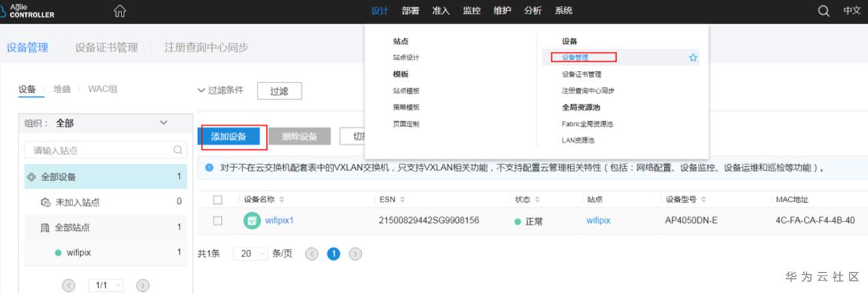Open the 分析 top menu

533,11
